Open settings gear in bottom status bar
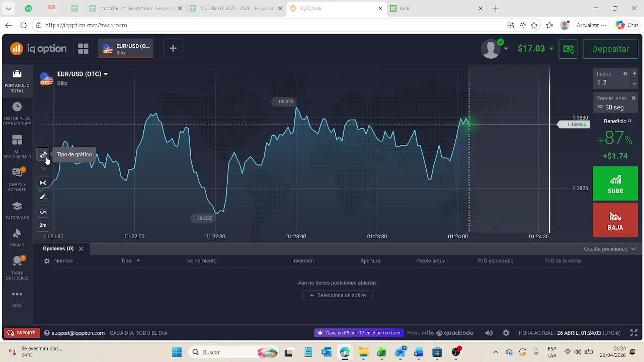644x362 pixels. (x=506, y=333)
